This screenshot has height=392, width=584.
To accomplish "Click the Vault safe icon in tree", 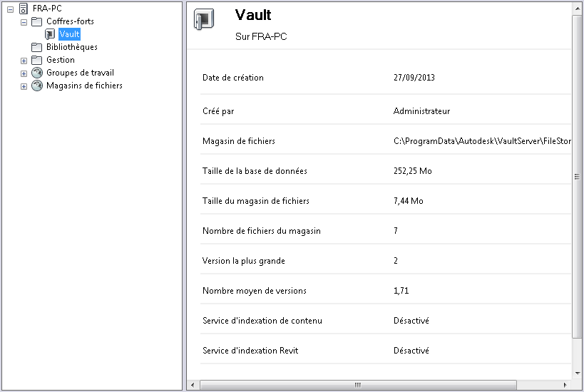I will (50, 34).
